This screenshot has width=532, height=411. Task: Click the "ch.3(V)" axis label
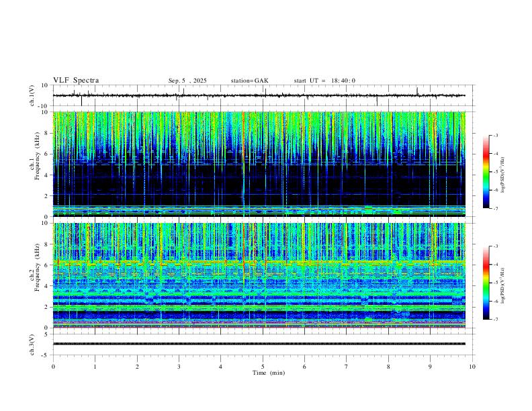pos(32,345)
